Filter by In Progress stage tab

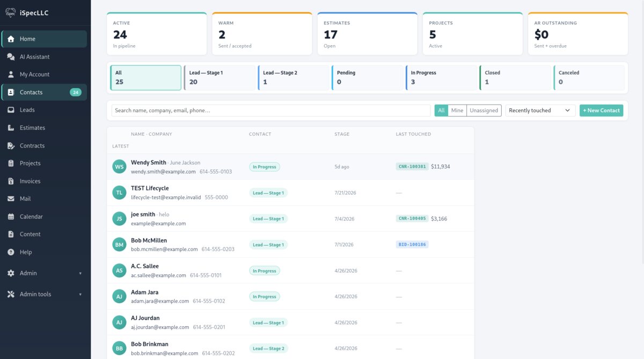pos(441,78)
